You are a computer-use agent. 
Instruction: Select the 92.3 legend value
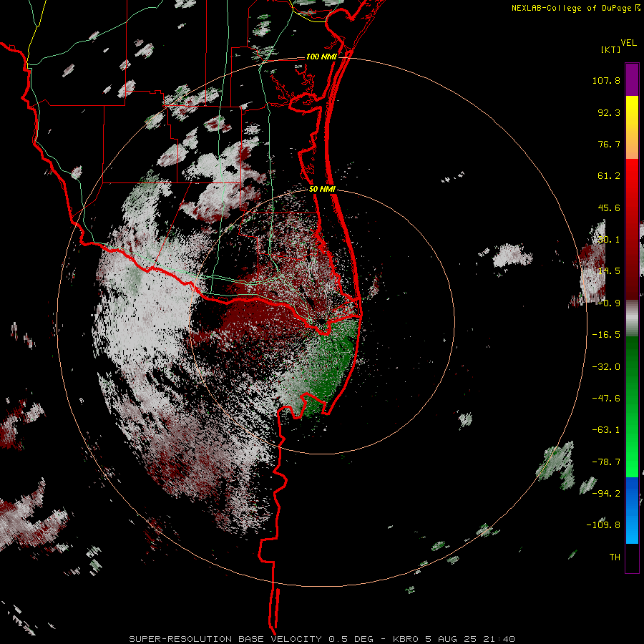click(x=609, y=112)
